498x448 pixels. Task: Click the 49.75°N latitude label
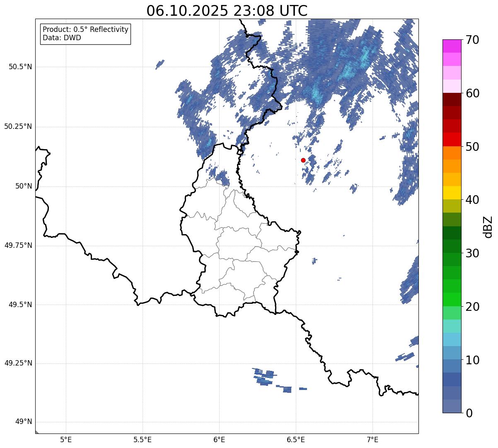pyautogui.click(x=18, y=245)
